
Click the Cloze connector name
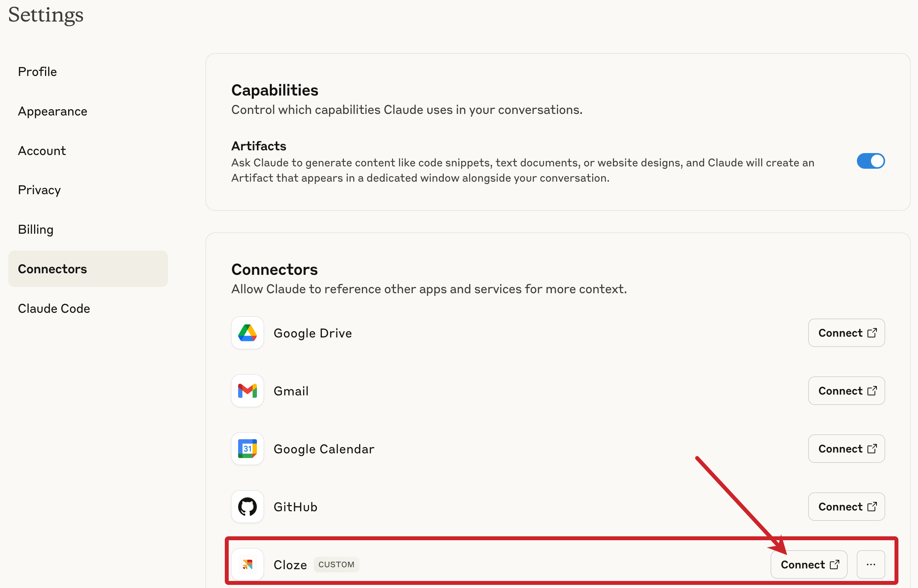tap(290, 565)
